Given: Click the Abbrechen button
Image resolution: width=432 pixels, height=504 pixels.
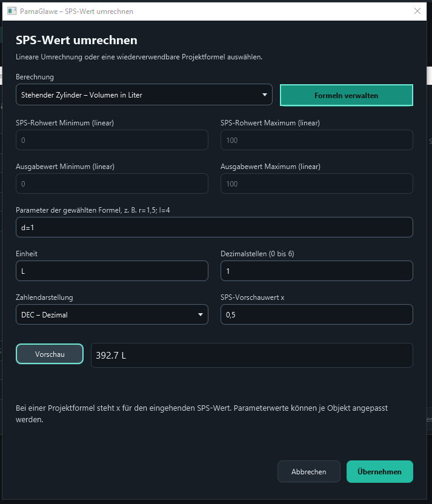Looking at the screenshot, I should coord(309,471).
